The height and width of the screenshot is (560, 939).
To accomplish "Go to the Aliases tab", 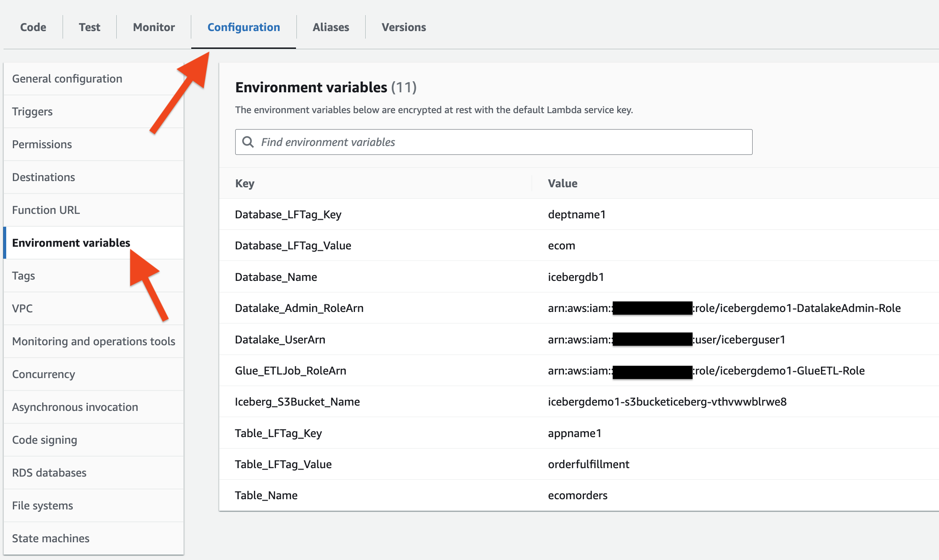I will pyautogui.click(x=331, y=28).
